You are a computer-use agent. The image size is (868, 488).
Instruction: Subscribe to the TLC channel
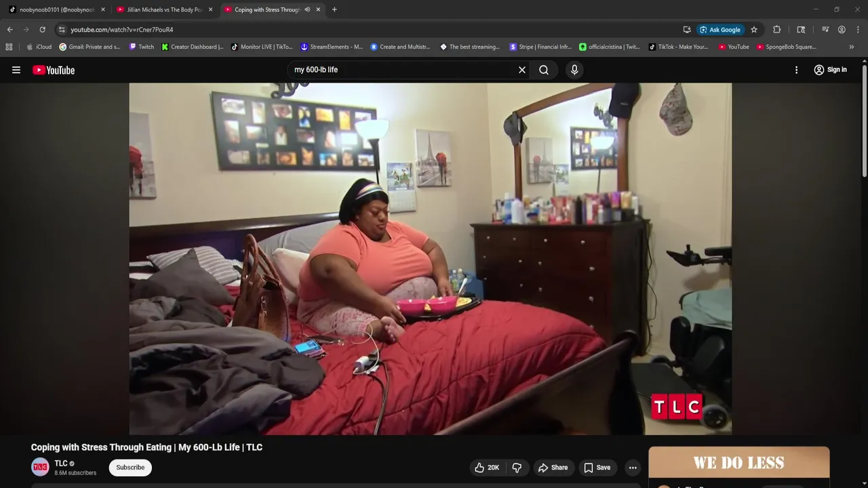click(130, 468)
